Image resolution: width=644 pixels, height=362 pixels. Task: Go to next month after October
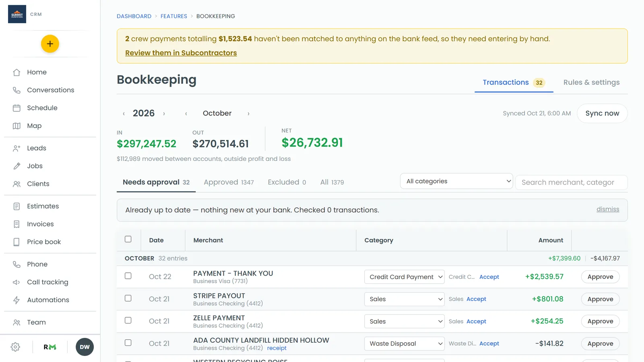(248, 114)
